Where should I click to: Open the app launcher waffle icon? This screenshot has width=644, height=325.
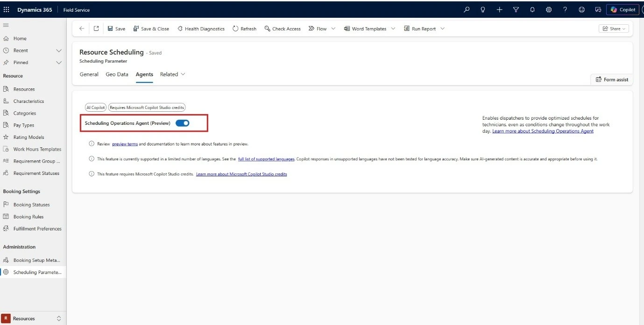(x=7, y=9)
